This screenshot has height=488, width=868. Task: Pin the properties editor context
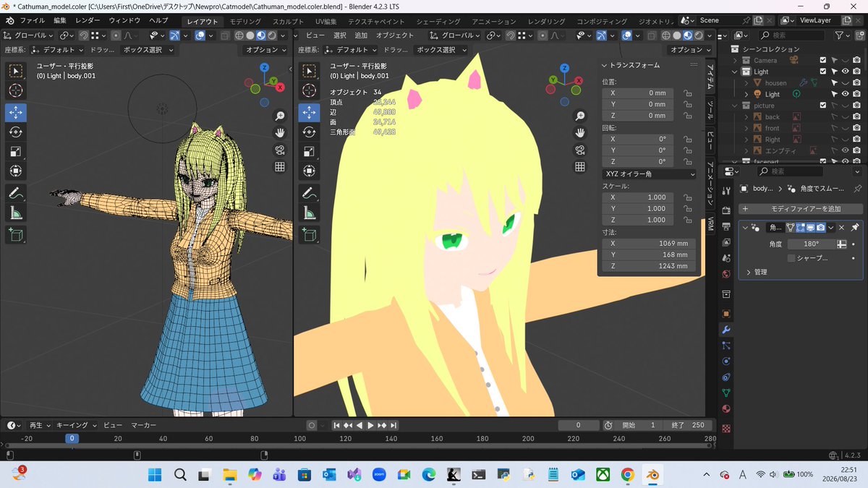(x=858, y=188)
